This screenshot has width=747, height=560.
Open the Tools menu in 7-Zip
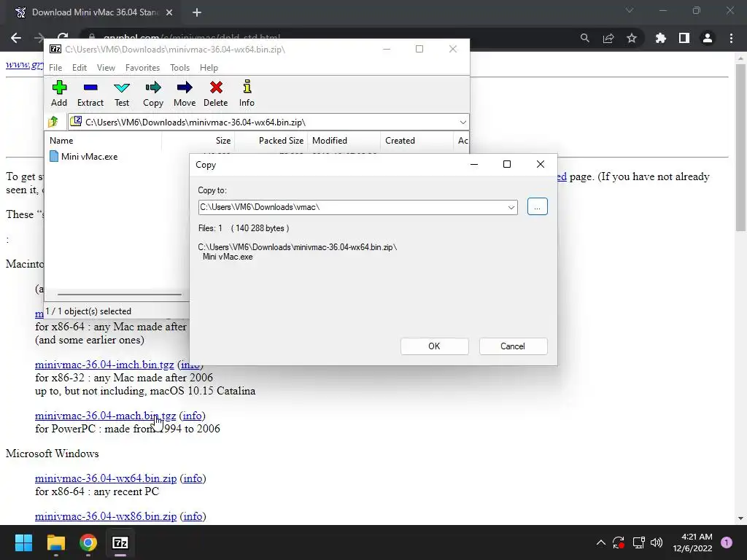pyautogui.click(x=179, y=68)
